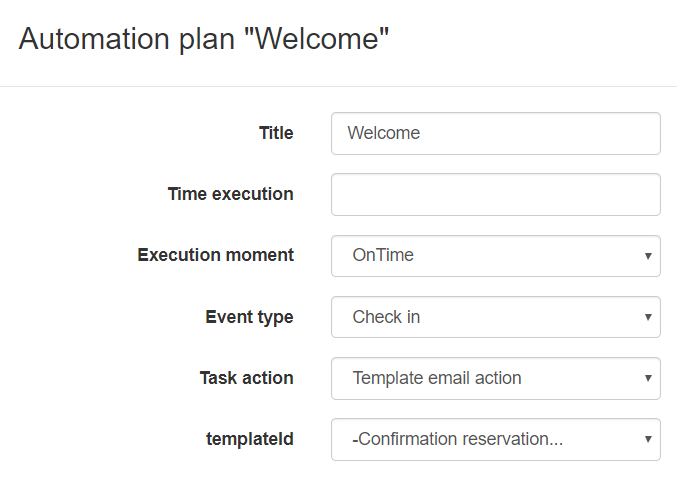The width and height of the screenshot is (677, 492).
Task: Open the Task action dropdown
Action: pos(495,378)
